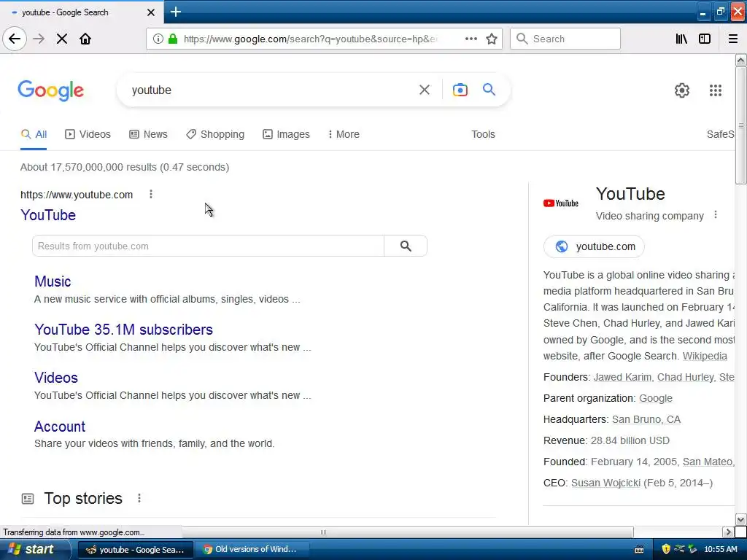Viewport: 747px width, 560px height.
Task: Click the security shield tray icon
Action: pyautogui.click(x=666, y=549)
